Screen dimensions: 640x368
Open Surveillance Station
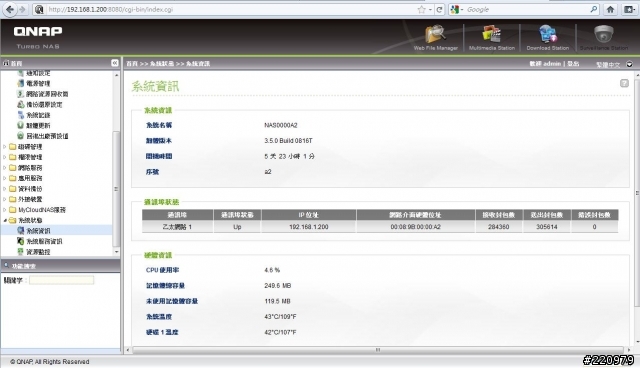tap(604, 38)
